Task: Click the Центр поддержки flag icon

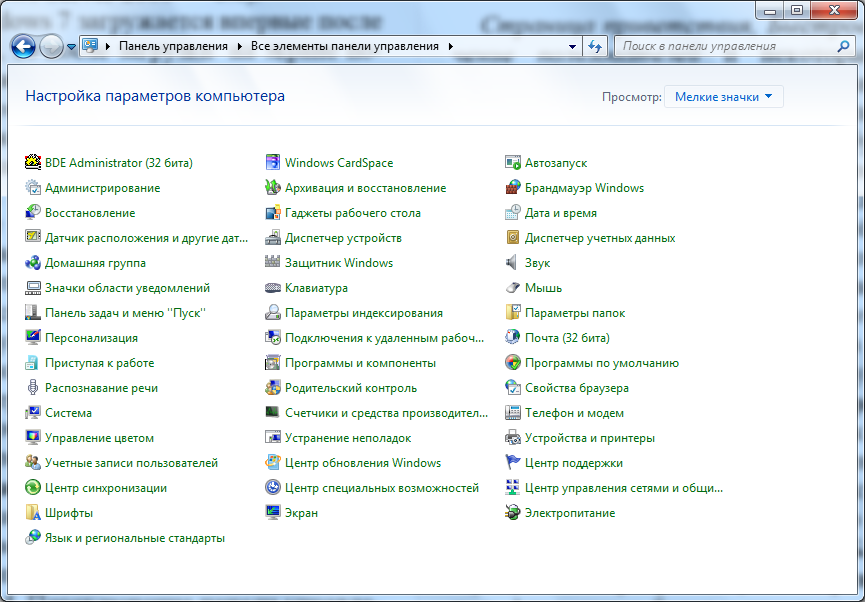Action: pos(513,462)
